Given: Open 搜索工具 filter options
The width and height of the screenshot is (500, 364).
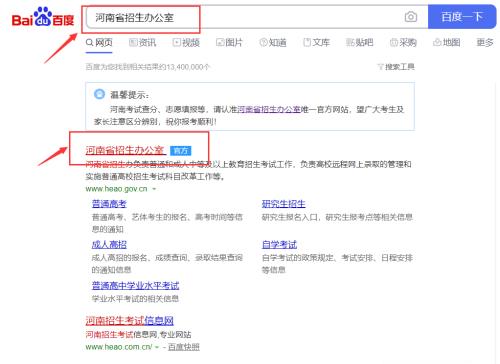Looking at the screenshot, I should 396,67.
